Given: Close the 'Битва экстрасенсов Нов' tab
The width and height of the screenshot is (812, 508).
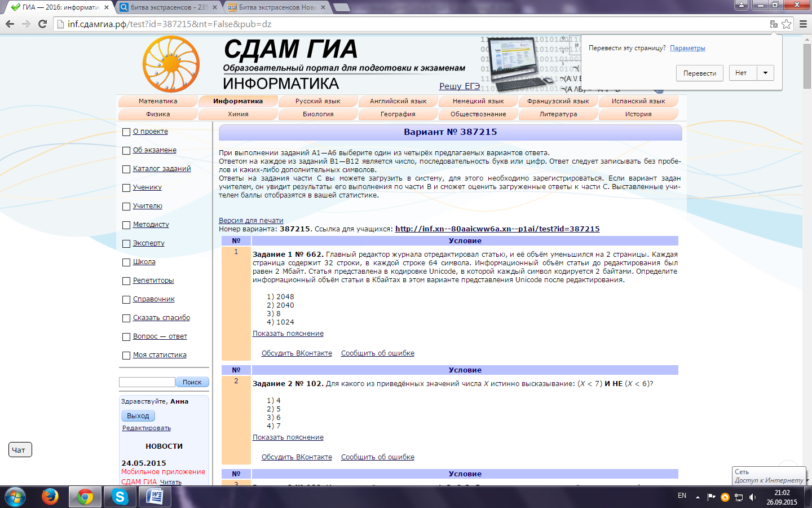Looking at the screenshot, I should click(x=323, y=7).
